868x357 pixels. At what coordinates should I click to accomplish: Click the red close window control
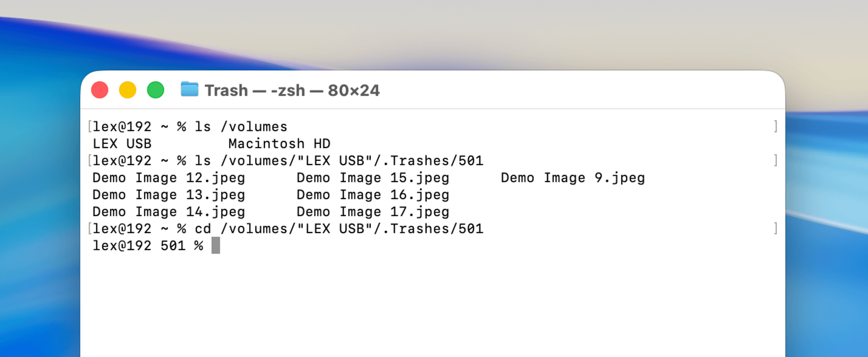(100, 90)
